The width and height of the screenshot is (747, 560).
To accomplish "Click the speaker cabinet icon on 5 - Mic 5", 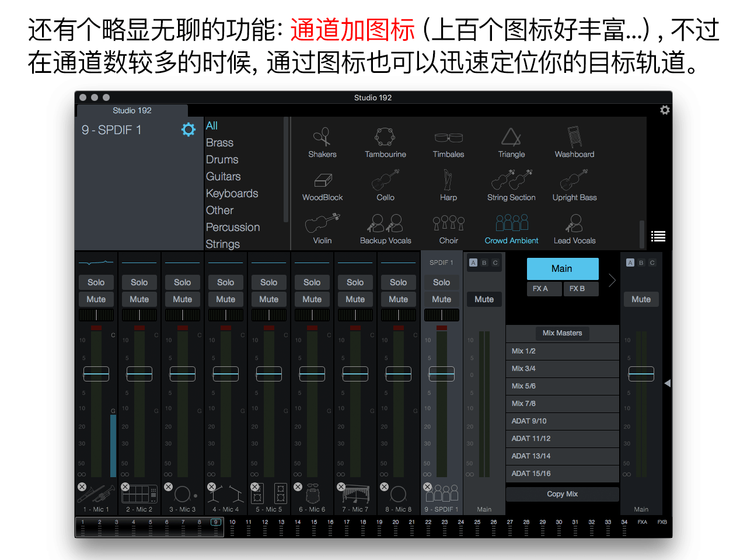I will click(269, 494).
